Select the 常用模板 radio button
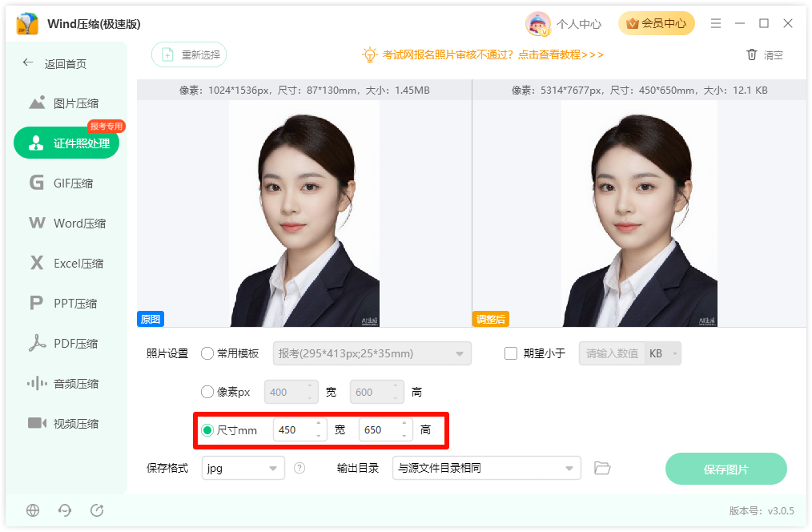This screenshot has height=532, width=812. click(207, 353)
